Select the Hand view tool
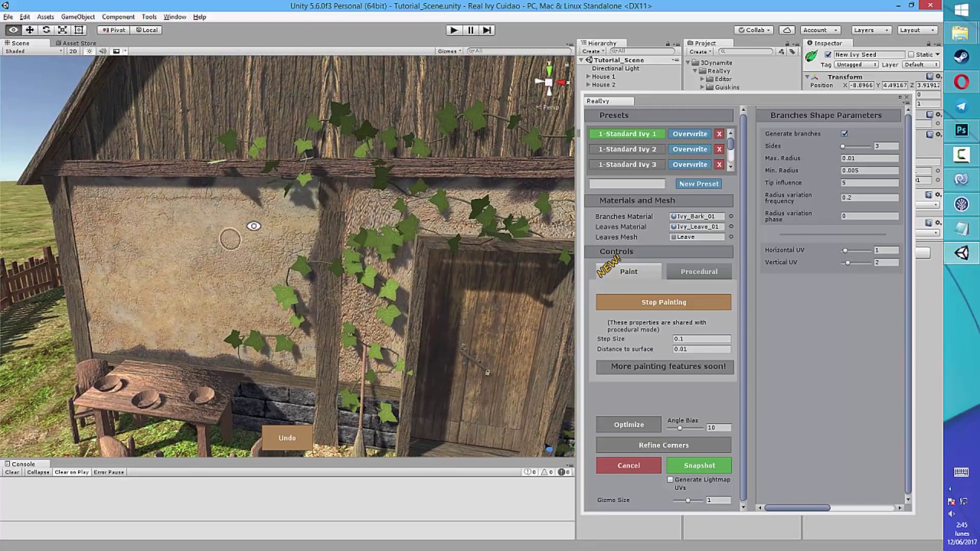 pyautogui.click(x=13, y=30)
